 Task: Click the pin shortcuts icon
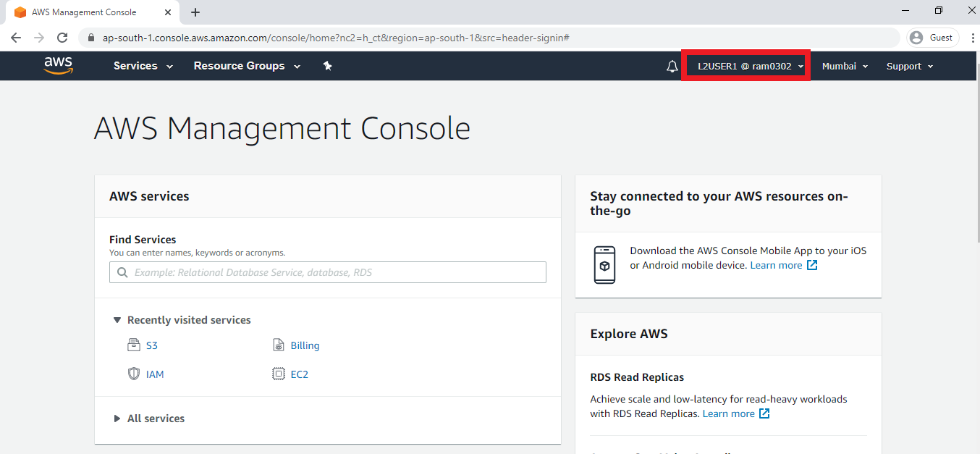(x=327, y=66)
